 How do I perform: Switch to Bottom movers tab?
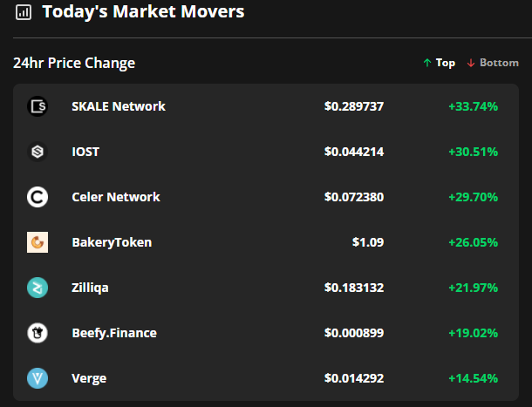pyautogui.click(x=493, y=63)
